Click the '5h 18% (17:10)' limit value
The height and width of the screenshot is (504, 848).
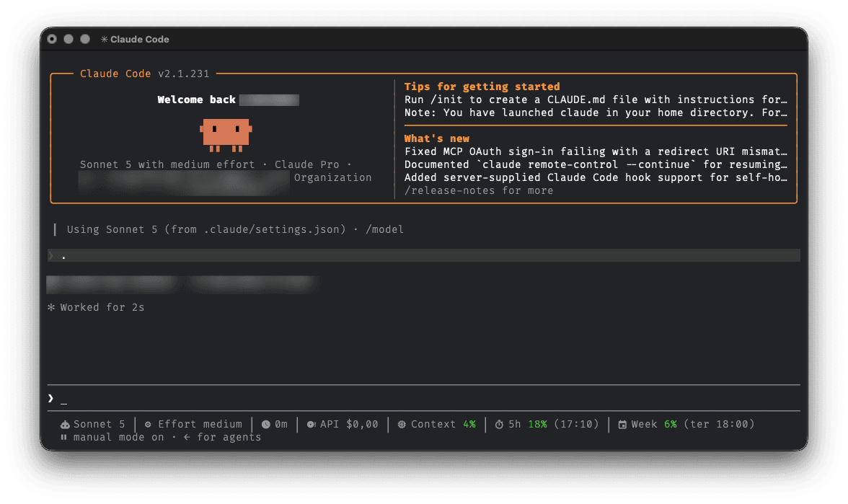[553, 425]
